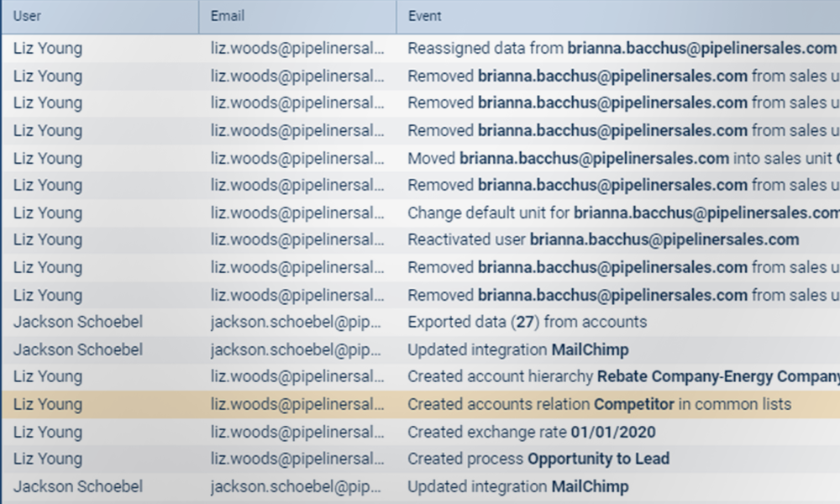
Task: Click jackson.schoebel email in the Exported data row
Action: pyautogui.click(x=297, y=322)
